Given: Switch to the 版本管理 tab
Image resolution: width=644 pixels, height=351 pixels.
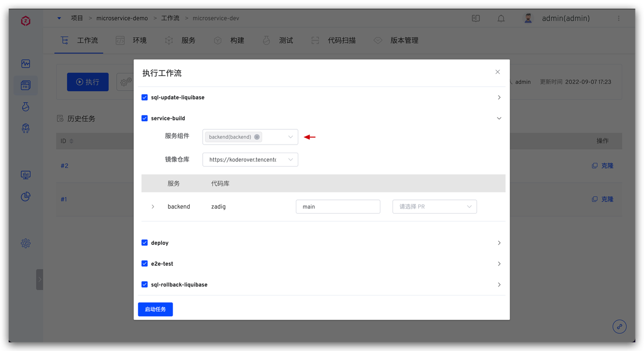Looking at the screenshot, I should coord(396,40).
